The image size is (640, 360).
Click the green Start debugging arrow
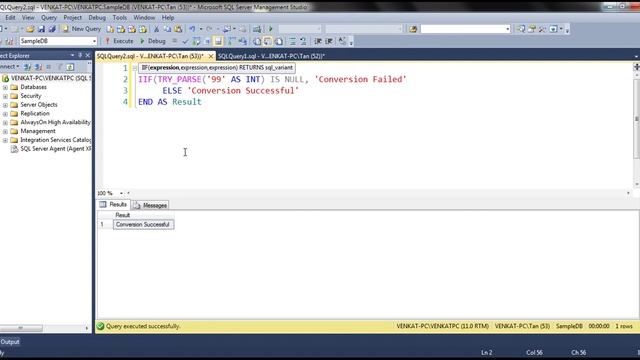tap(271, 29)
